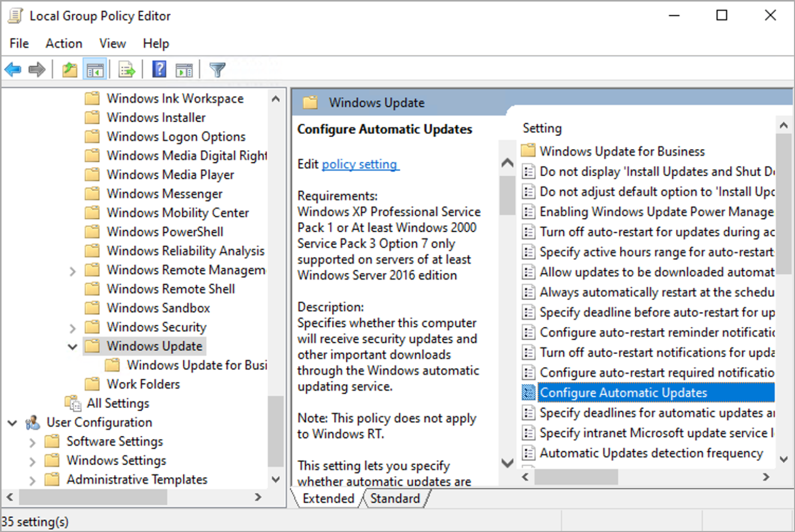Click the folder icon in the Windows Update header

coord(310,102)
